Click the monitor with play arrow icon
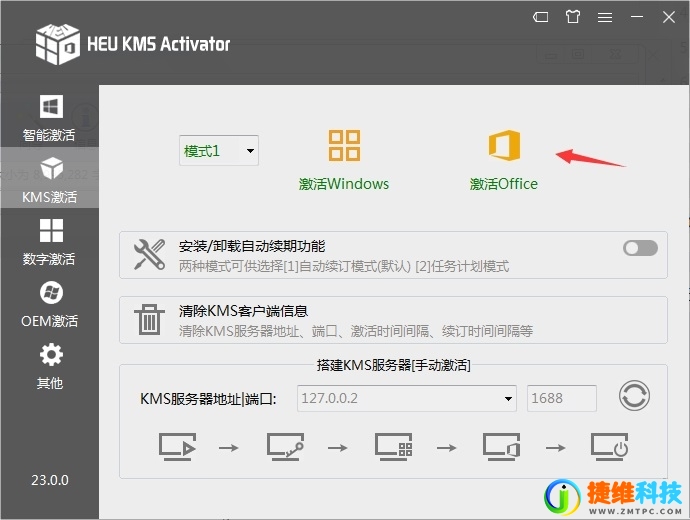 177,447
